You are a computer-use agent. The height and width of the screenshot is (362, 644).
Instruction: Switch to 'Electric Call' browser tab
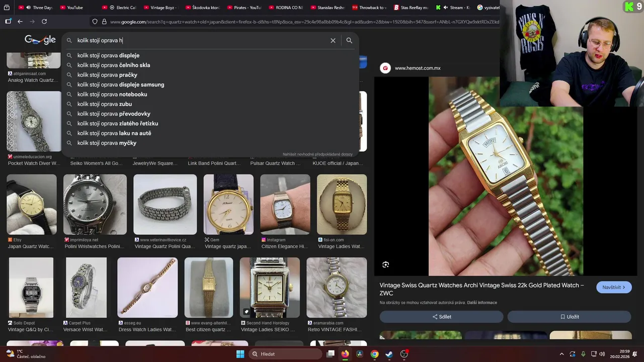click(x=120, y=8)
